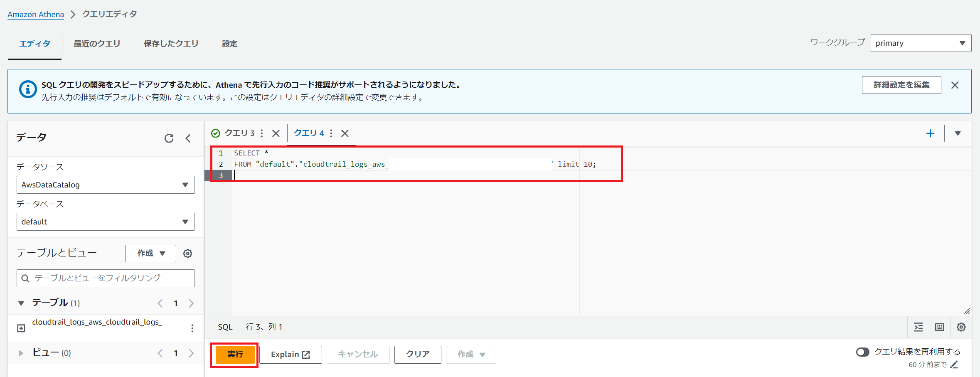Switch to the 最近のクエリ tab
Screen dimensions: 980x377
pyautogui.click(x=97, y=44)
